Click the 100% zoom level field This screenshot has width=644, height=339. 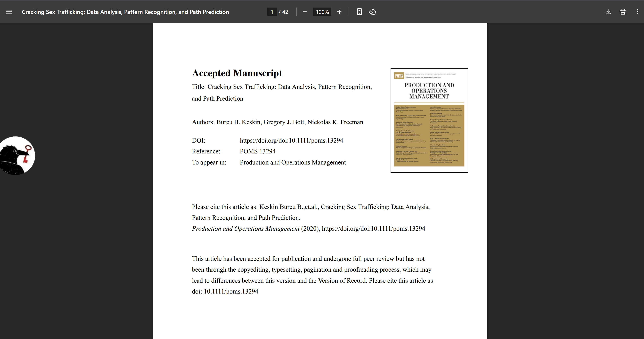[322, 12]
